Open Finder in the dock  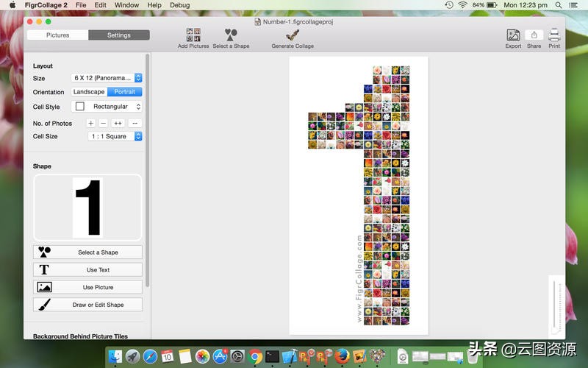[115, 357]
